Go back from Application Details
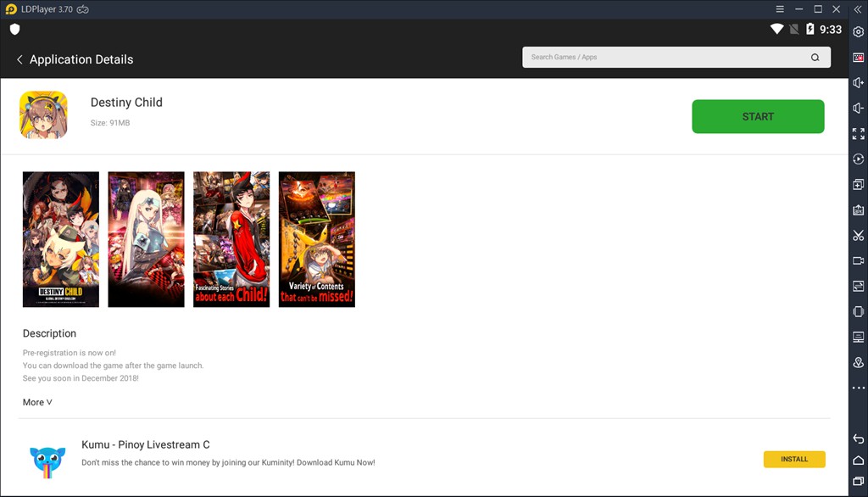The image size is (868, 497). click(x=19, y=59)
